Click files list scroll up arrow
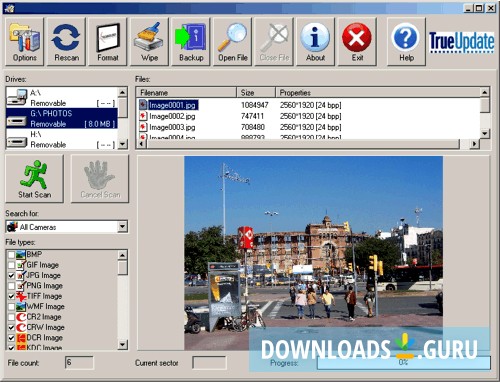500x382 pixels. click(x=485, y=92)
